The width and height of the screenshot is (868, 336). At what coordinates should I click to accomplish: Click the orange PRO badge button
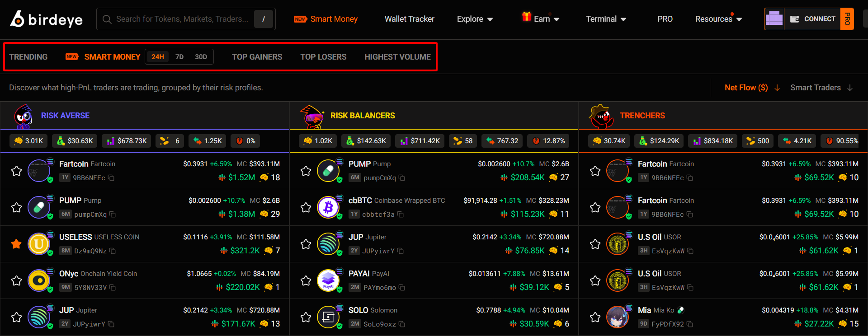(847, 19)
